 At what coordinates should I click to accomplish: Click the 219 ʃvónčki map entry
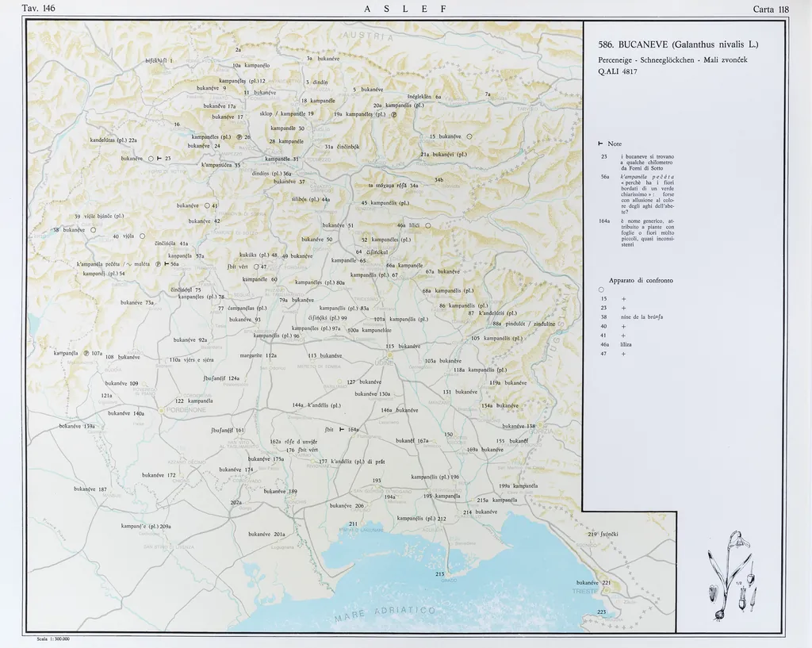point(602,535)
